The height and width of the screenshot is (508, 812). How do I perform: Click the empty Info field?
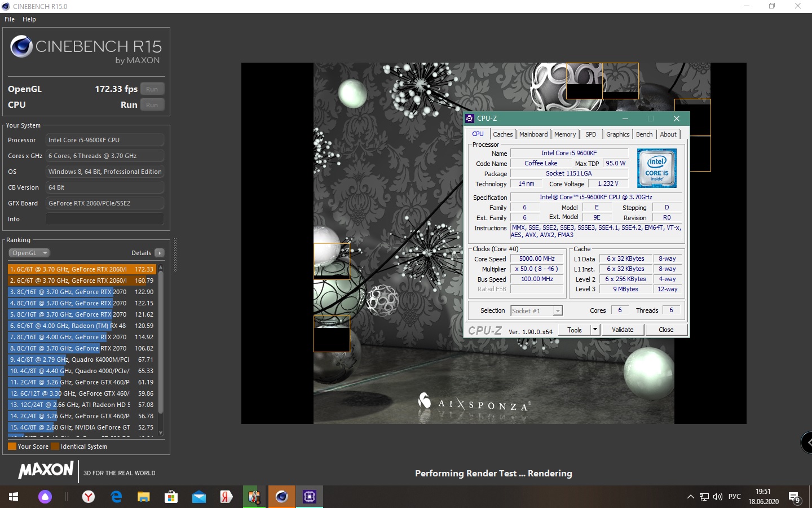click(x=105, y=219)
